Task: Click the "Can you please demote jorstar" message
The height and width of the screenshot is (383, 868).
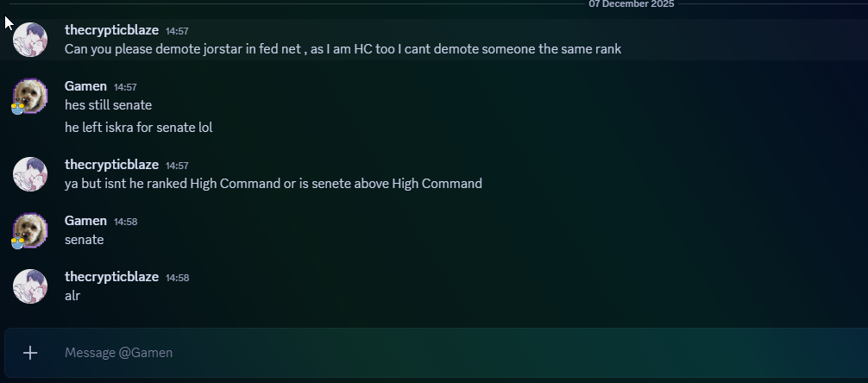Action: (x=343, y=49)
